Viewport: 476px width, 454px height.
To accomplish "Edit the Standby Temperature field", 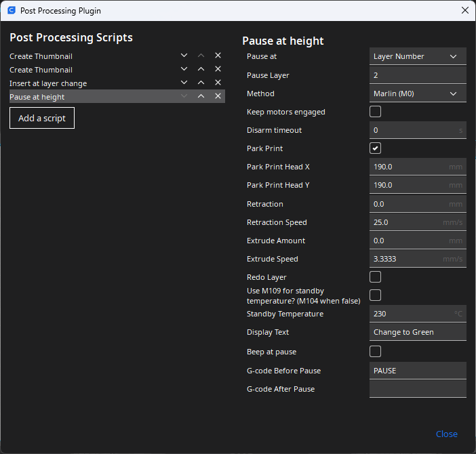I will click(418, 314).
